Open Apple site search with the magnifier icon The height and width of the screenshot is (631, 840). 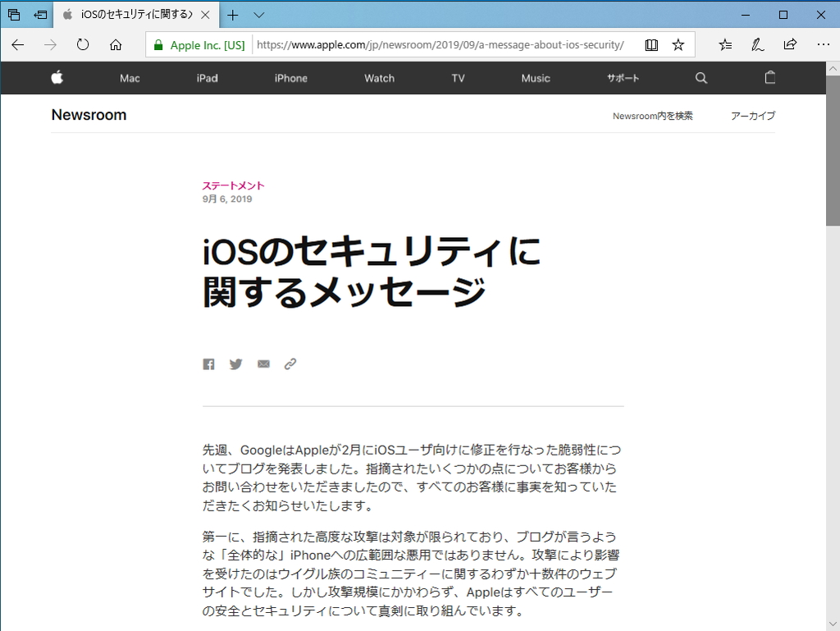click(701, 78)
